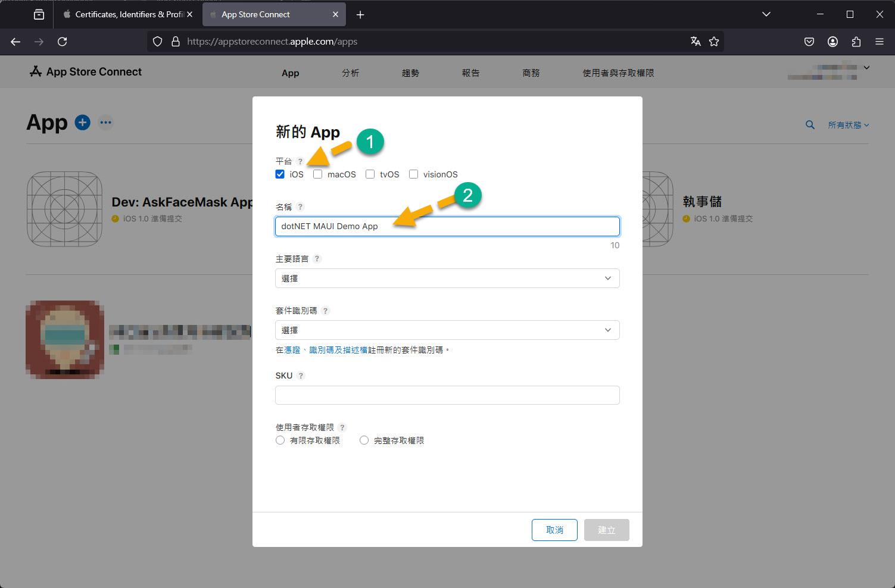Open the 主要語言 dropdown
895x588 pixels.
coord(447,279)
